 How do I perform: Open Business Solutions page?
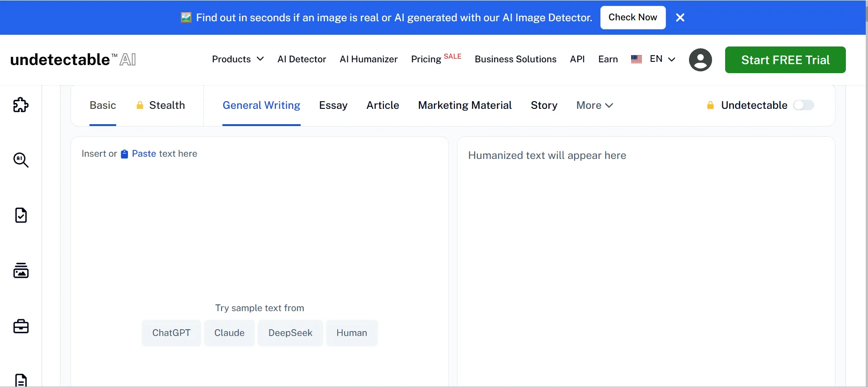click(515, 59)
